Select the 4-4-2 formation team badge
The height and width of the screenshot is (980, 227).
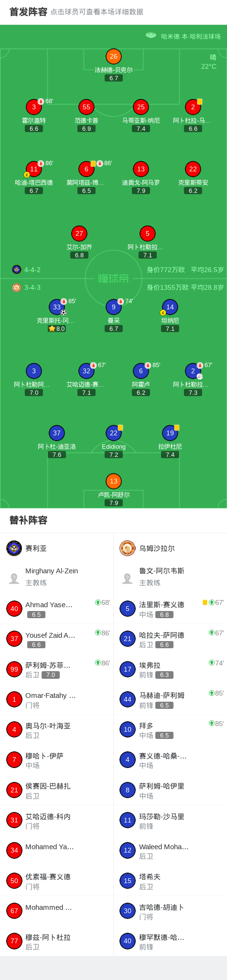pos(17,269)
